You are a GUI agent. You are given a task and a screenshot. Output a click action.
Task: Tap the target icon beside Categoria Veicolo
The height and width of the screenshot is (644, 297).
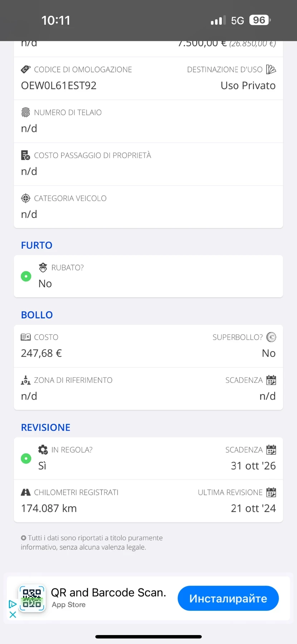coord(26,198)
